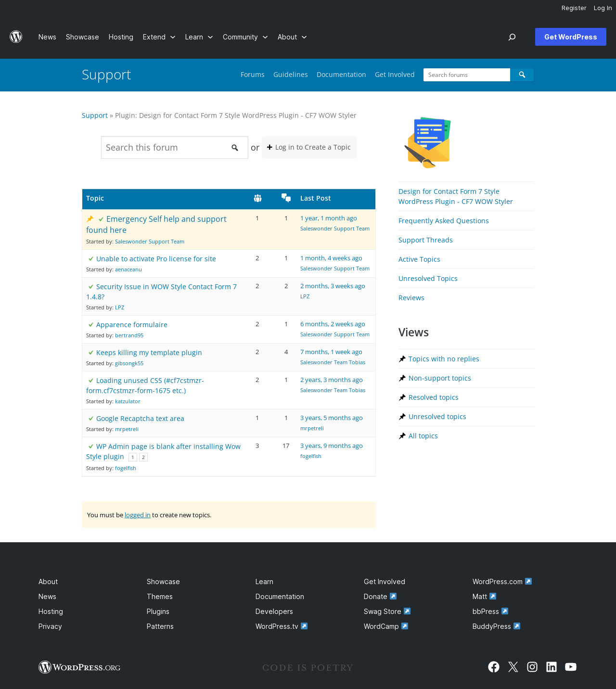Open the Google Recaptcha text area topic
Screen dimensions: 616x689
coord(140,419)
